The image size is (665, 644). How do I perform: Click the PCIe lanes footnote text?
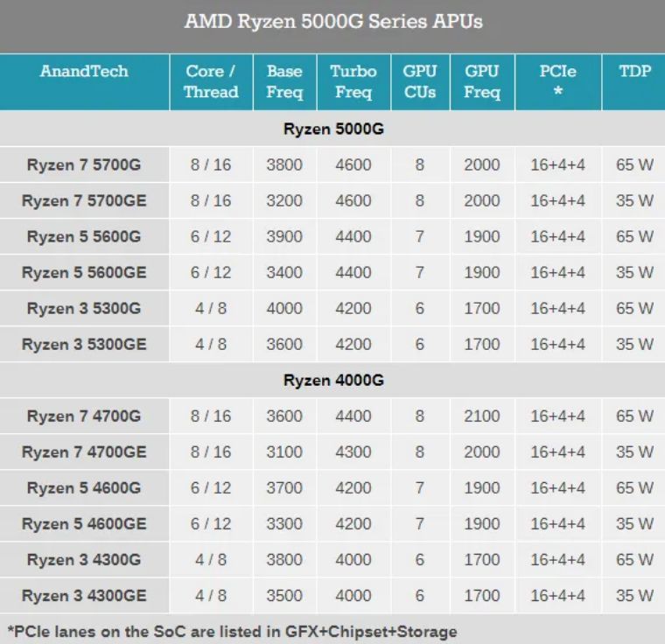[x=232, y=631]
